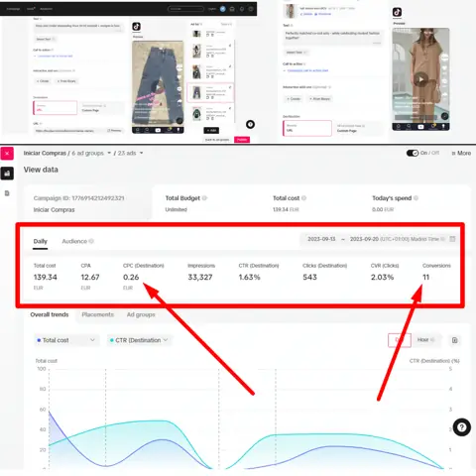
Task: Click the search box in top dark bar
Action: pyautogui.click(x=185, y=9)
